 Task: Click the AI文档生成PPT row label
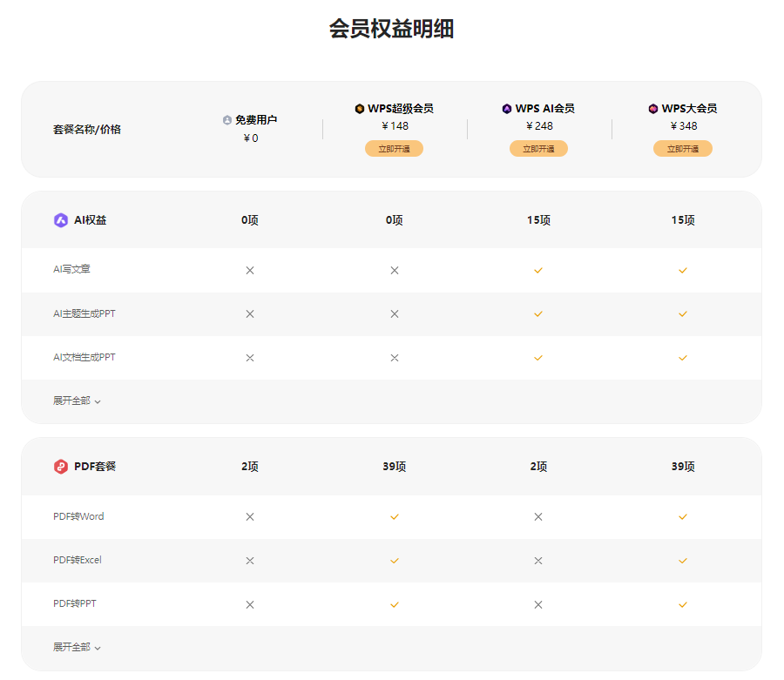coord(84,357)
